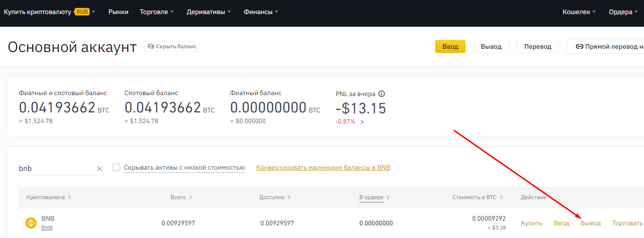The height and width of the screenshot is (238, 644).
Task: Click the Перевод button
Action: [538, 46]
